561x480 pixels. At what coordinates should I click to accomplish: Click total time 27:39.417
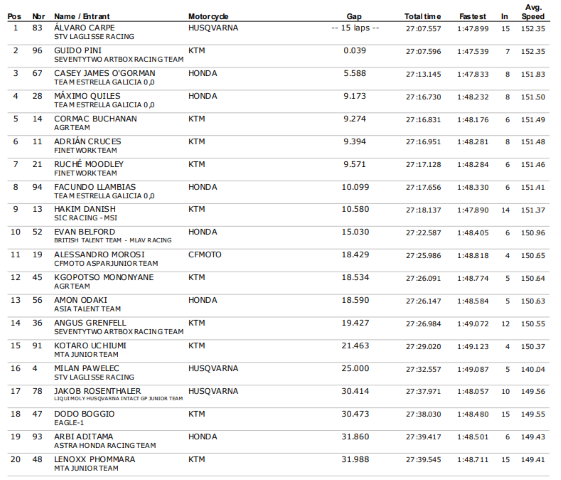click(x=423, y=437)
